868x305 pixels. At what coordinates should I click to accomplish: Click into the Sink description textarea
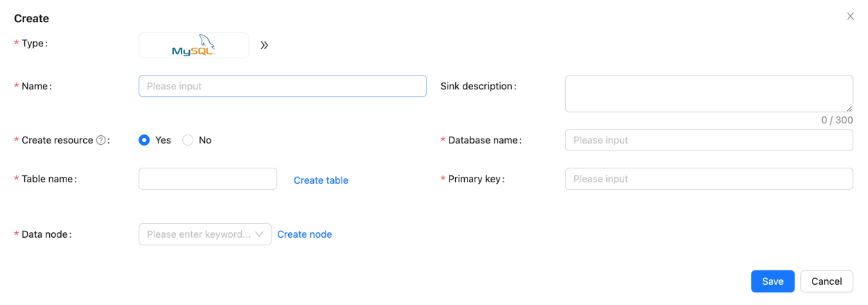tap(708, 93)
